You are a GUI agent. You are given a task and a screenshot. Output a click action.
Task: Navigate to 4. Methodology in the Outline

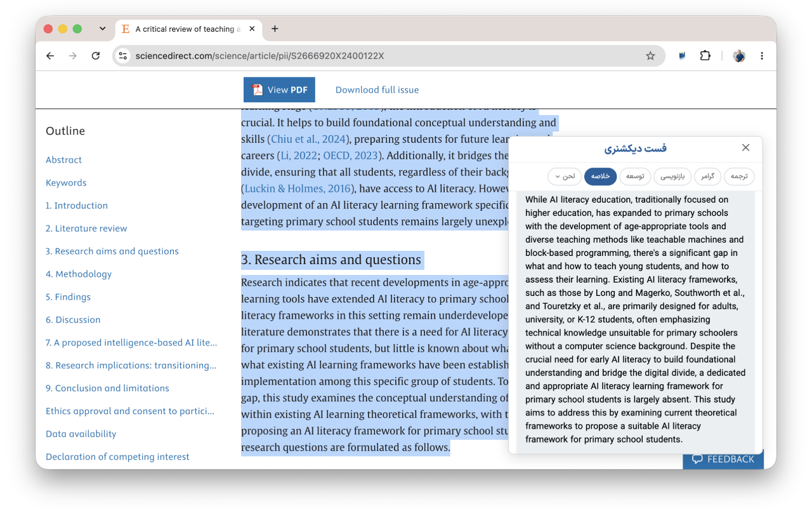79,274
